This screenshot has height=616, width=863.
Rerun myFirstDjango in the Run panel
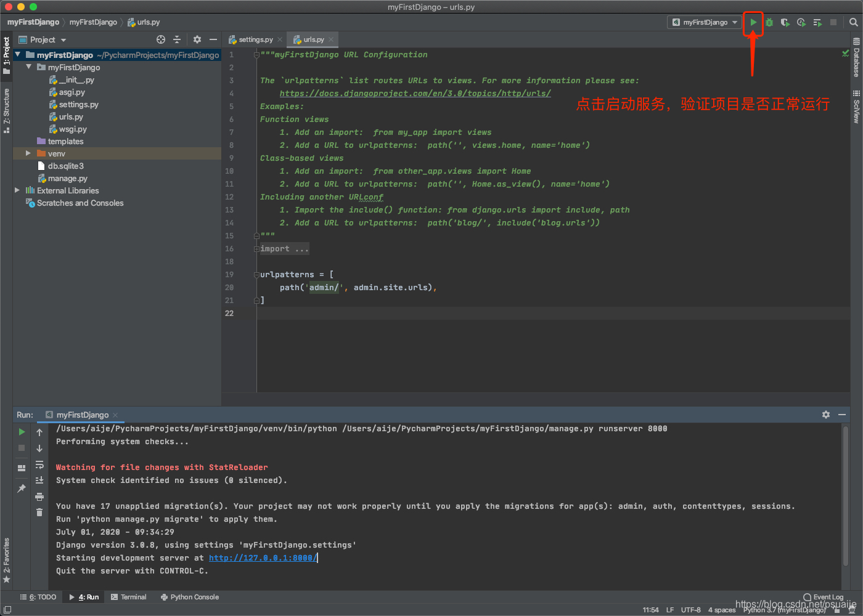[22, 432]
